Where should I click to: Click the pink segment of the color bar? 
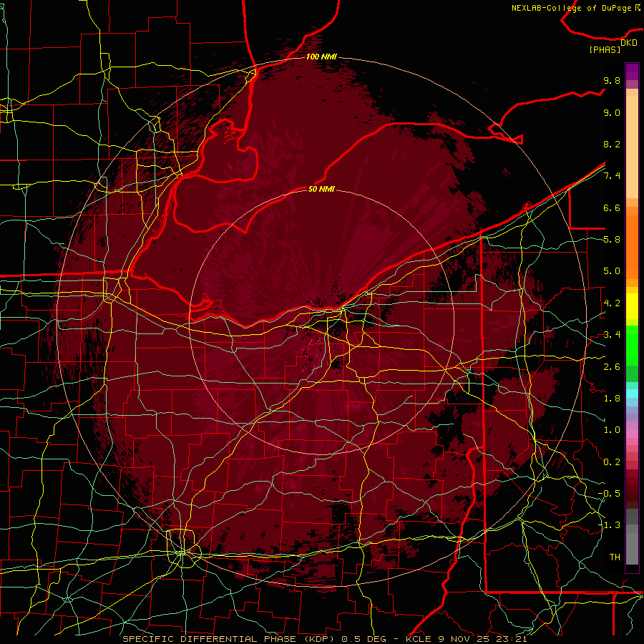pos(632,434)
